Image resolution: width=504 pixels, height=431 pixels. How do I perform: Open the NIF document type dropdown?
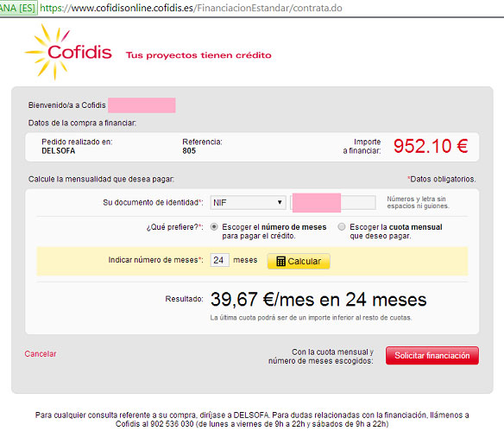[249, 203]
